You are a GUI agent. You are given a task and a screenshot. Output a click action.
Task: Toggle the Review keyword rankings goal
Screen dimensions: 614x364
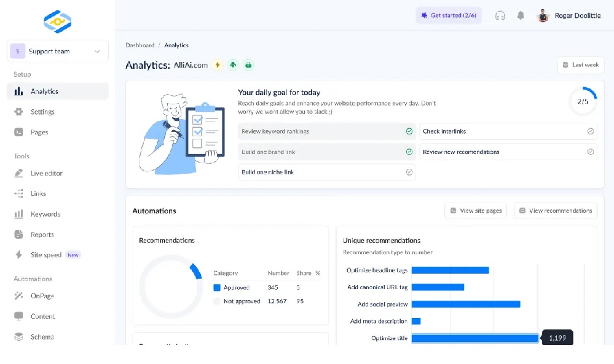click(409, 131)
